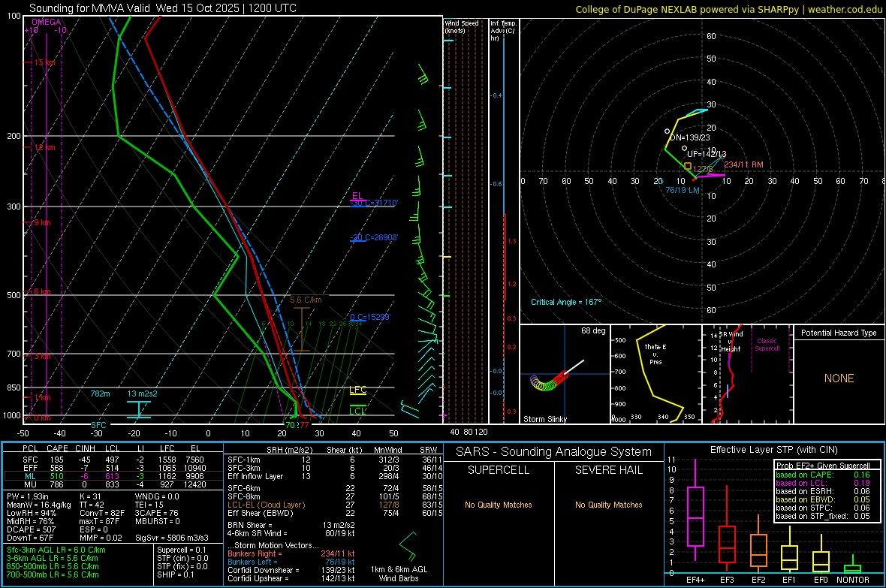Click the 'NONE' hazard type text
886x588 pixels.
pyautogui.click(x=839, y=378)
